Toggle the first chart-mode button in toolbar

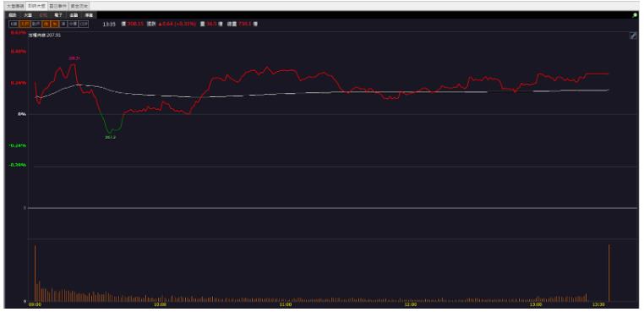coord(14,24)
